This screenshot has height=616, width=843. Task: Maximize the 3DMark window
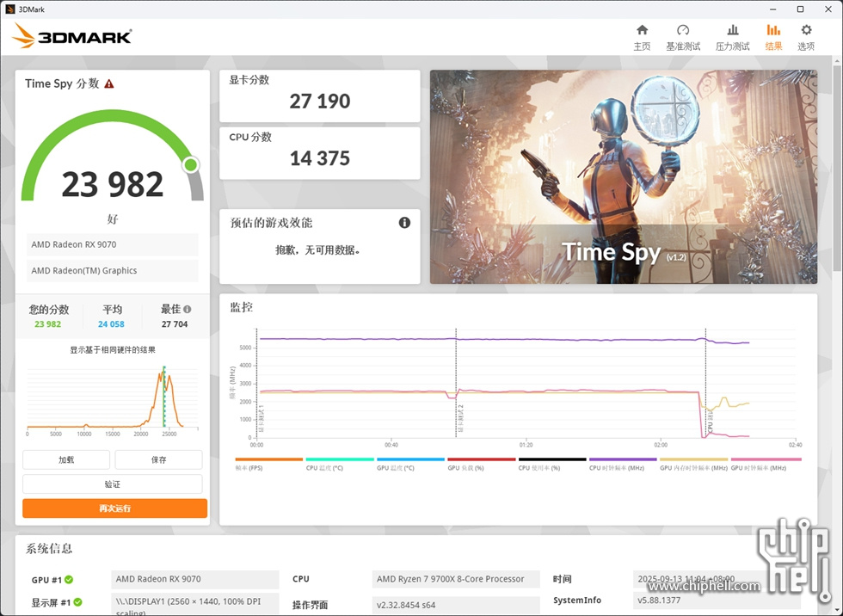click(800, 9)
